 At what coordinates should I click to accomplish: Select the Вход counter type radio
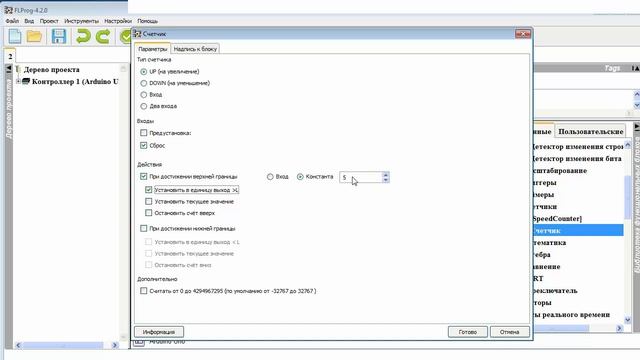pyautogui.click(x=144, y=94)
